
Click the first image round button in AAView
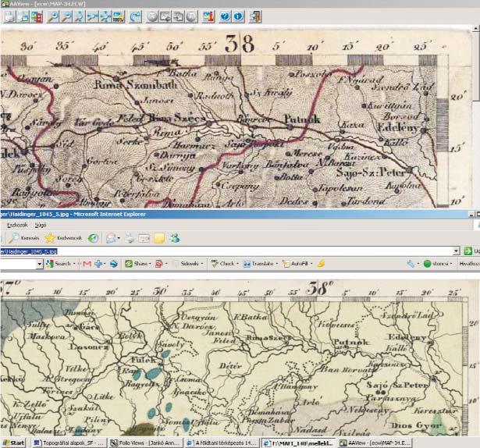(152, 16)
